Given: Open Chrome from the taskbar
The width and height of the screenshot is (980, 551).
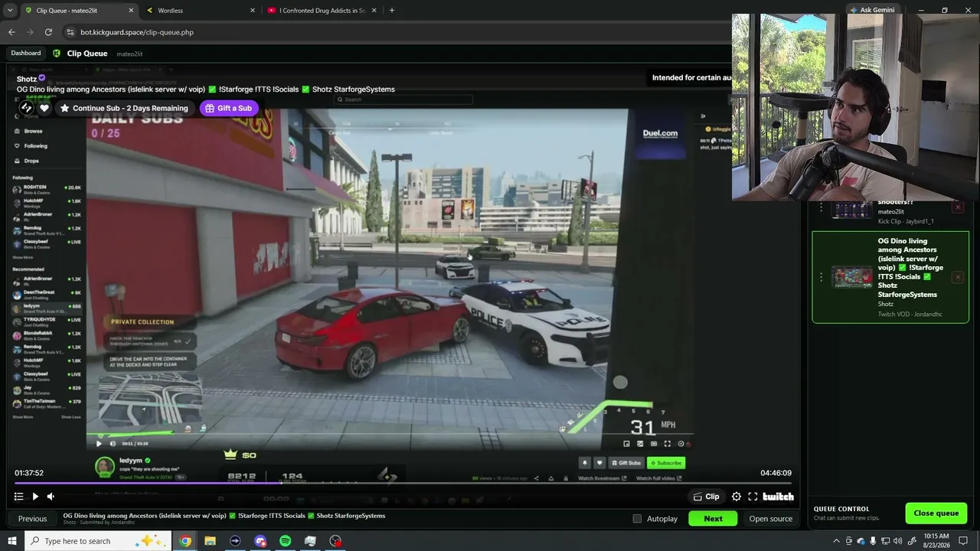Looking at the screenshot, I should pyautogui.click(x=185, y=541).
